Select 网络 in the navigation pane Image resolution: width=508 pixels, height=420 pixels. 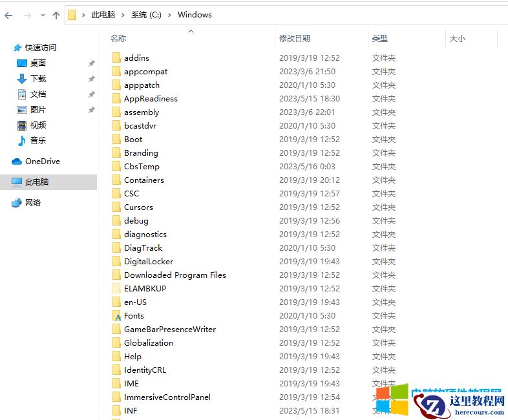33,203
